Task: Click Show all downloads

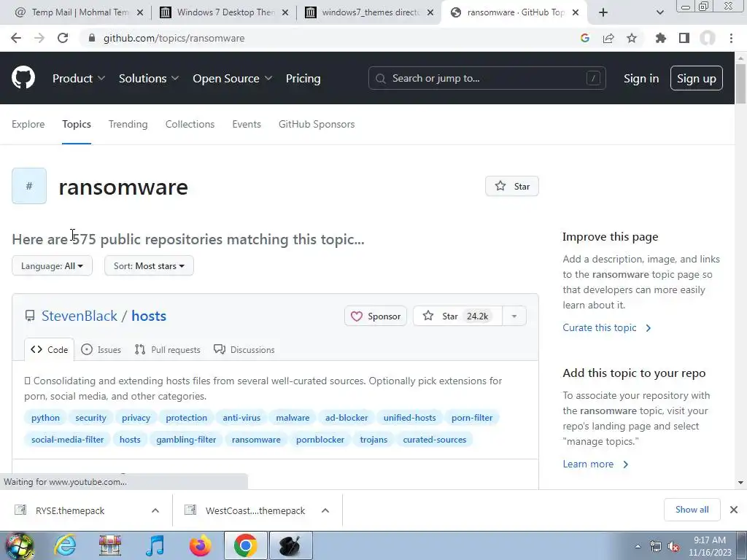Action: 692,510
